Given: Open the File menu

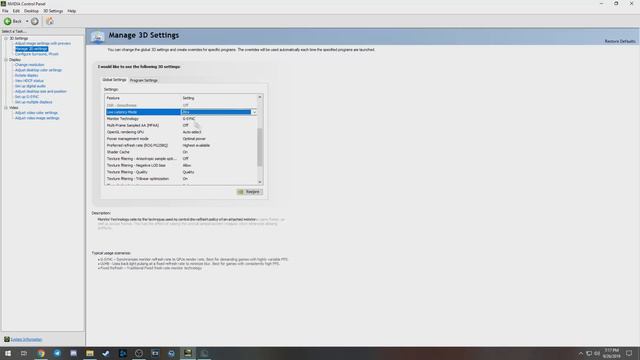Looking at the screenshot, I should coord(5,11).
